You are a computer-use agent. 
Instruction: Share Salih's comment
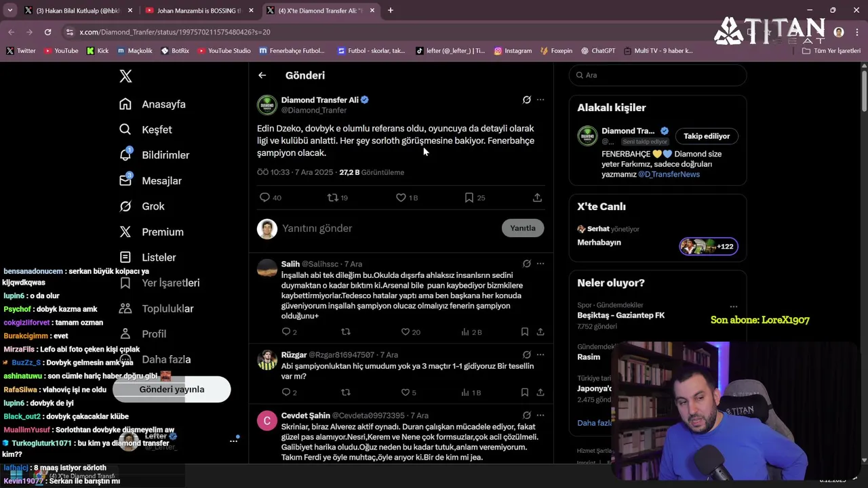pos(540,332)
